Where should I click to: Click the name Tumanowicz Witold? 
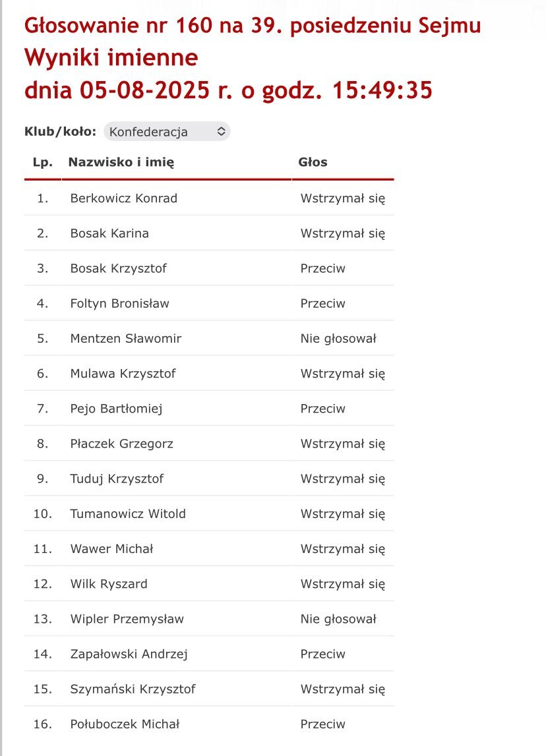point(128,513)
